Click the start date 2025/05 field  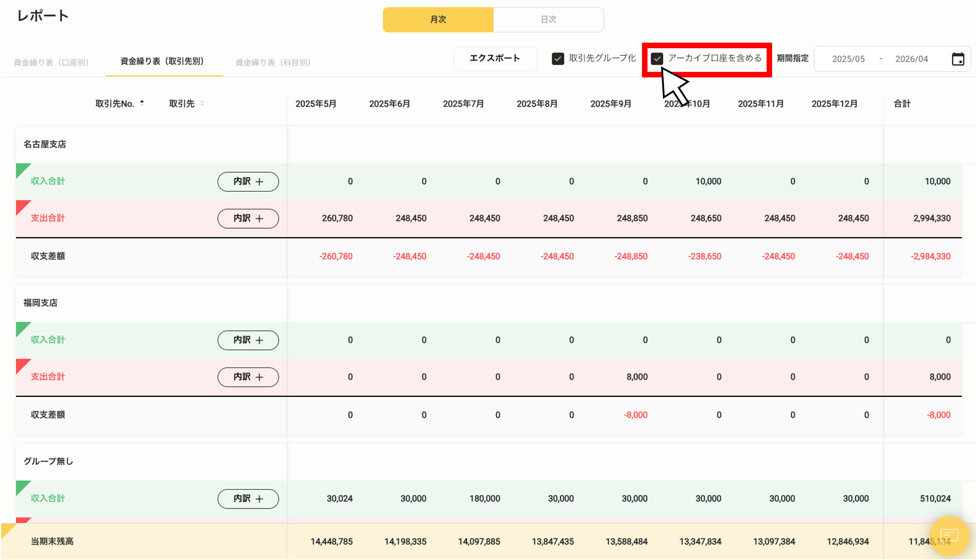pyautogui.click(x=848, y=58)
